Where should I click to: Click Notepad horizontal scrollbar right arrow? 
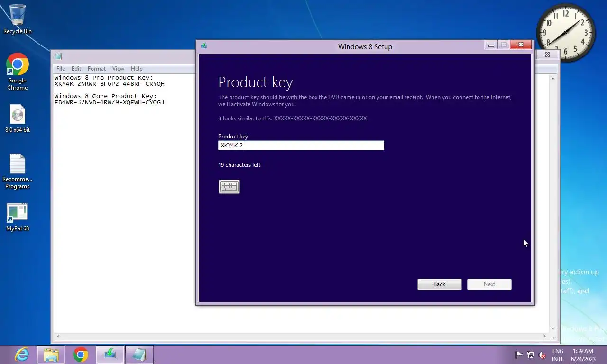pos(545,337)
